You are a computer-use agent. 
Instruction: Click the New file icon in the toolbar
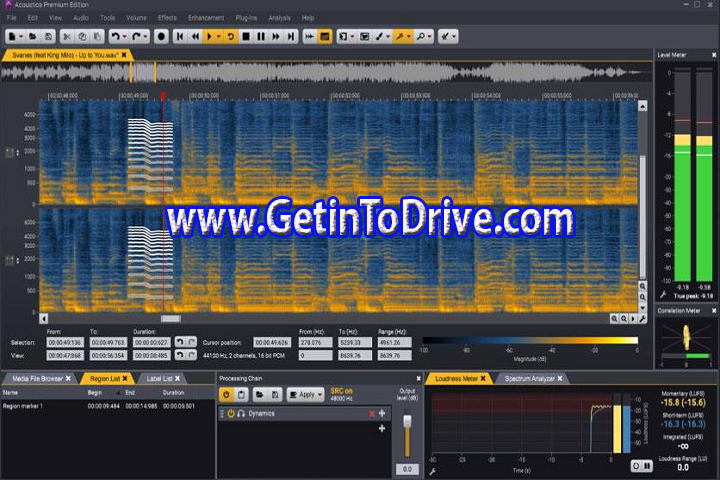(12, 36)
